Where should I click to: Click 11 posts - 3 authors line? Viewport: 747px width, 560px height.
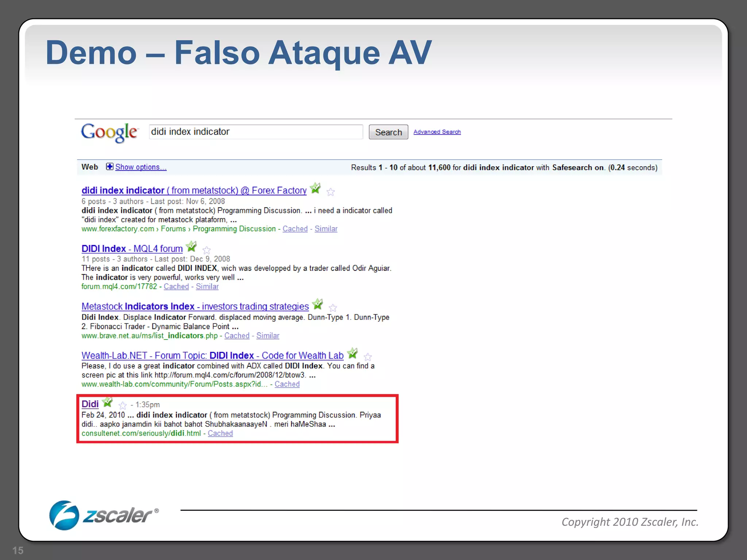tap(156, 259)
